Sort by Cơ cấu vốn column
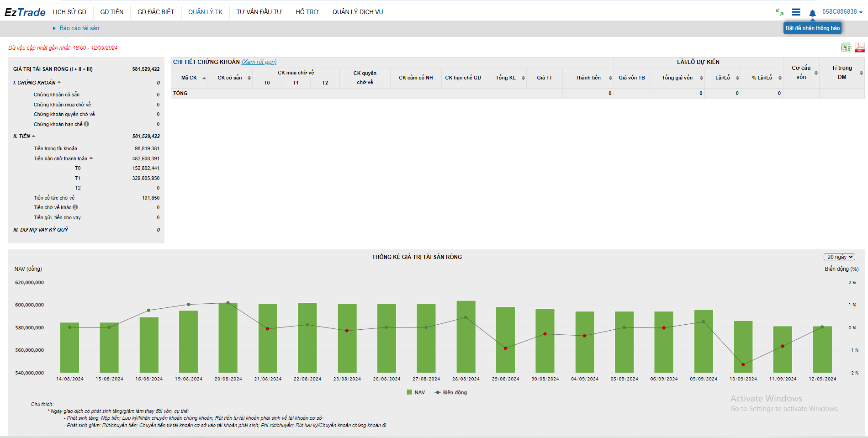Image resolution: width=868 pixels, height=438 pixels. (x=816, y=73)
